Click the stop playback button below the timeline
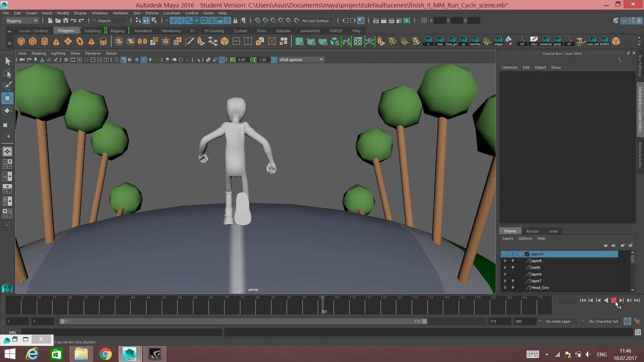Viewport: 644px width, 362px height. [x=614, y=300]
